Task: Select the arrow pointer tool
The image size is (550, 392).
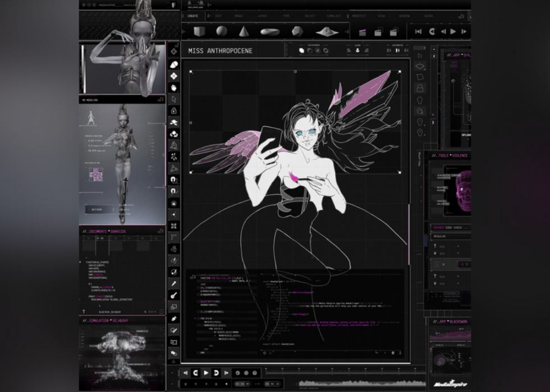Action: [173, 99]
